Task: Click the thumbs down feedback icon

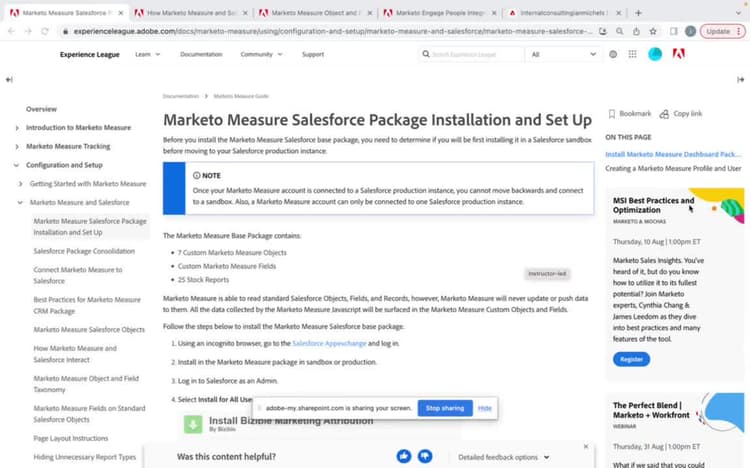Action: 425,457
